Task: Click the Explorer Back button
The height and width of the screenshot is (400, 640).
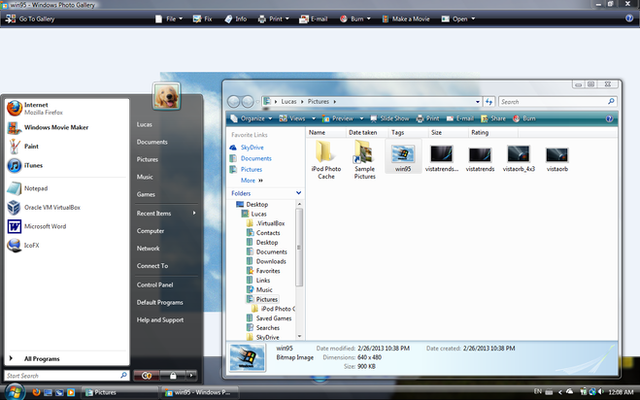Action: point(234,102)
